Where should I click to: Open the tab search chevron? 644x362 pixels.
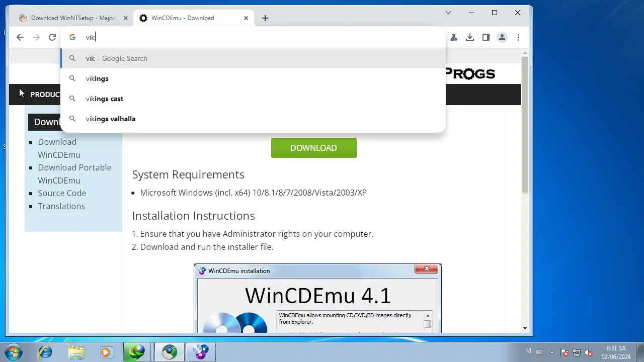coord(448,13)
